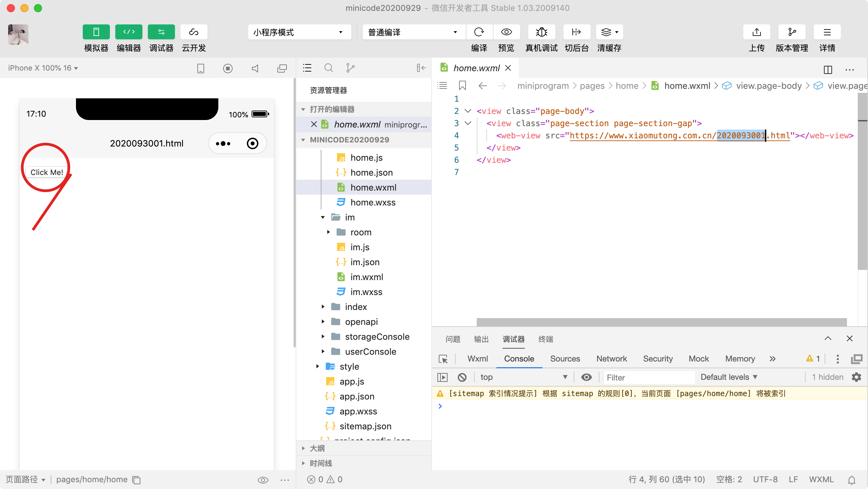Image resolution: width=868 pixels, height=489 pixels.
Task: Open the 小程序模式 mode dropdown
Action: pos(299,32)
